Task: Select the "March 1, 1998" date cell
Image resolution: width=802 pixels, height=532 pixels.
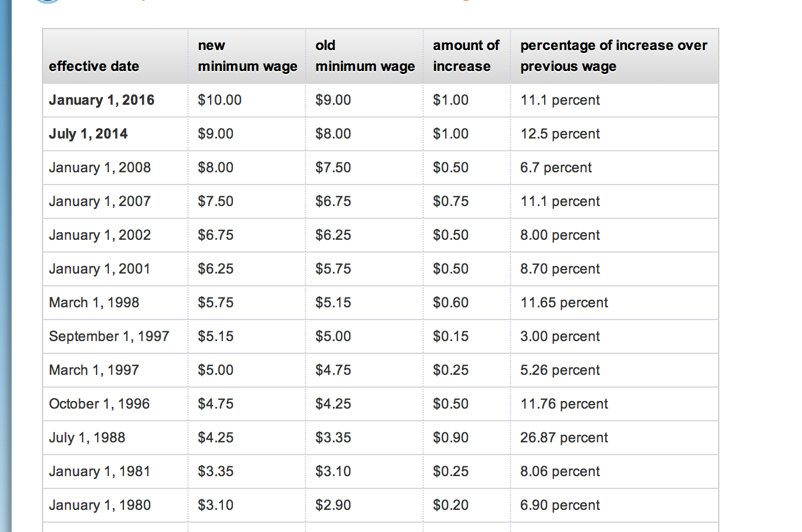Action: 94,303
